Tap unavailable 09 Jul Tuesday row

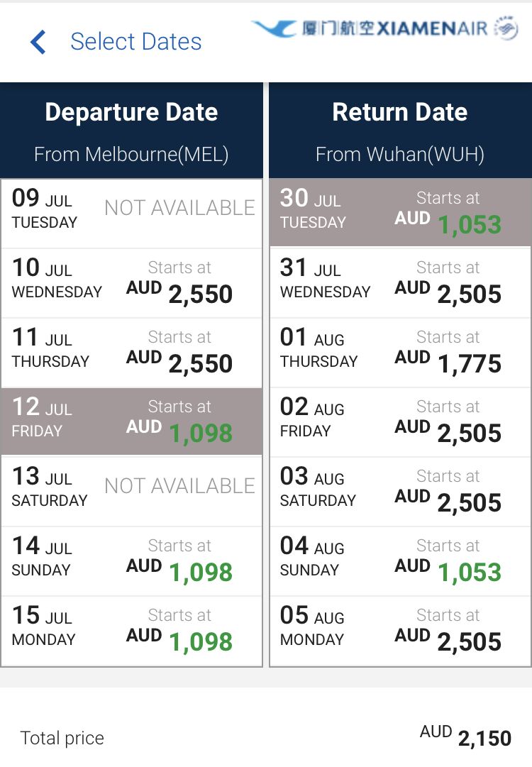tap(131, 214)
